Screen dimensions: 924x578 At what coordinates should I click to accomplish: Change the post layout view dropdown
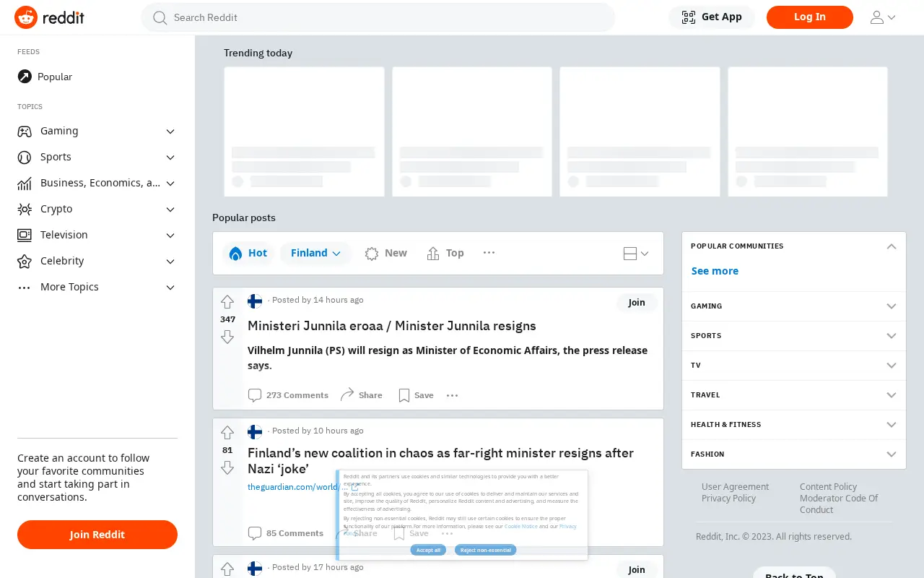(x=636, y=254)
